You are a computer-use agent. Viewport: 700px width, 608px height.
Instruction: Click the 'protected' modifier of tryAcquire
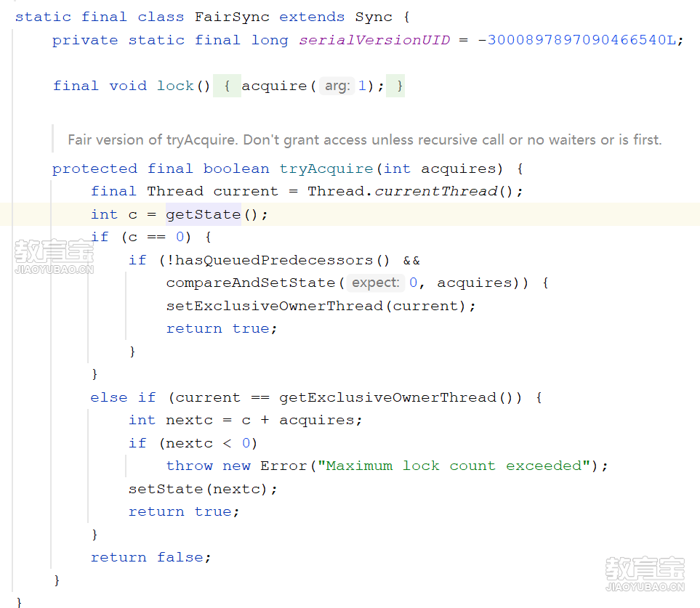[x=94, y=169]
